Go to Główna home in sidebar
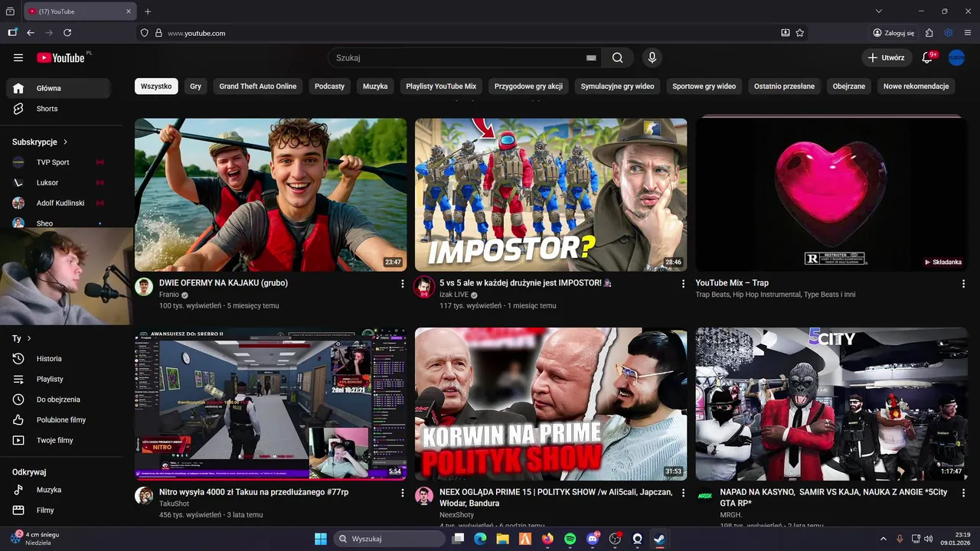 click(x=58, y=88)
